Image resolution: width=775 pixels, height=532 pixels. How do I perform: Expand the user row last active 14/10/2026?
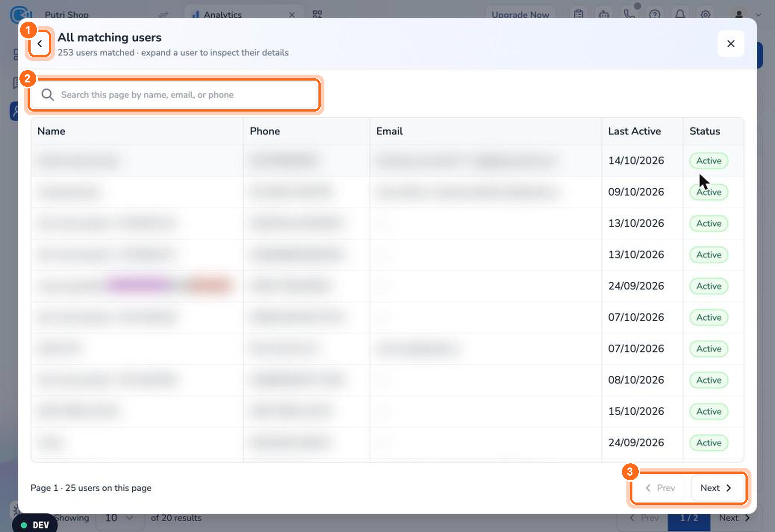387,161
